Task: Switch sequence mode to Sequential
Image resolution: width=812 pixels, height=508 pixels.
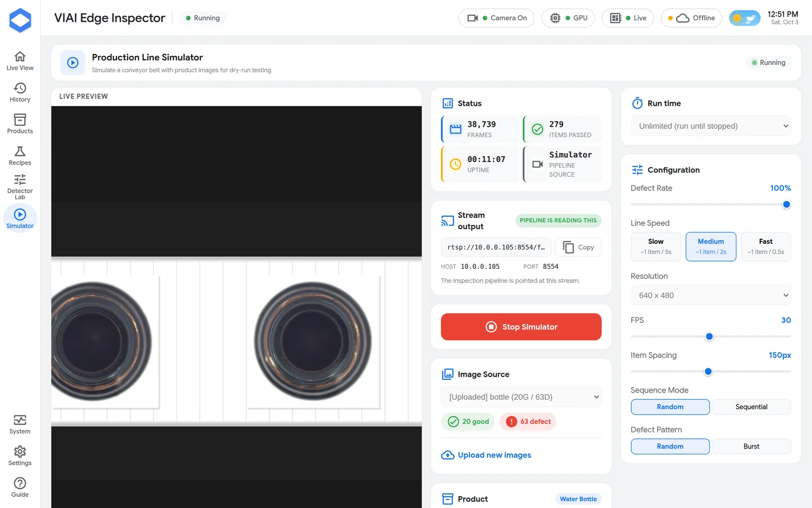Action: pos(751,407)
